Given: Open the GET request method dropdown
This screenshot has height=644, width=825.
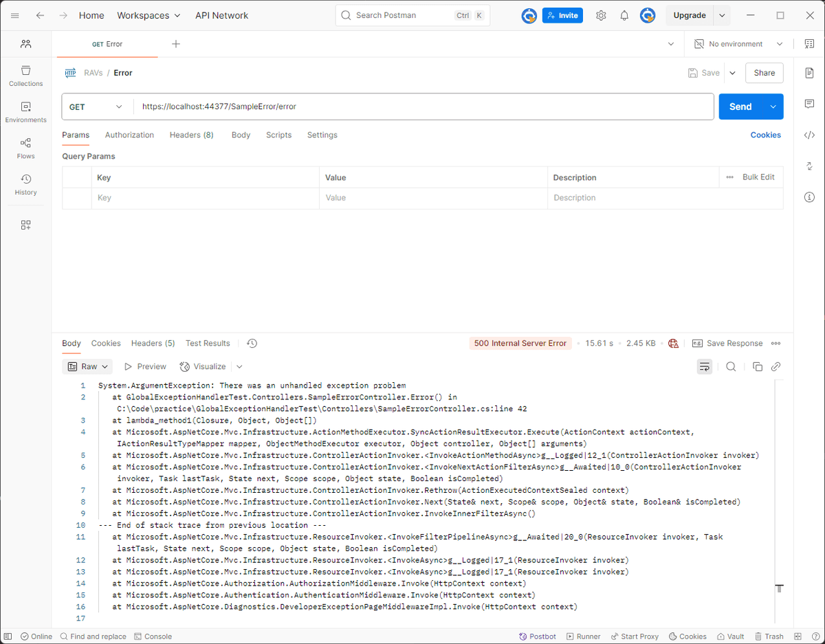Looking at the screenshot, I should 96,107.
